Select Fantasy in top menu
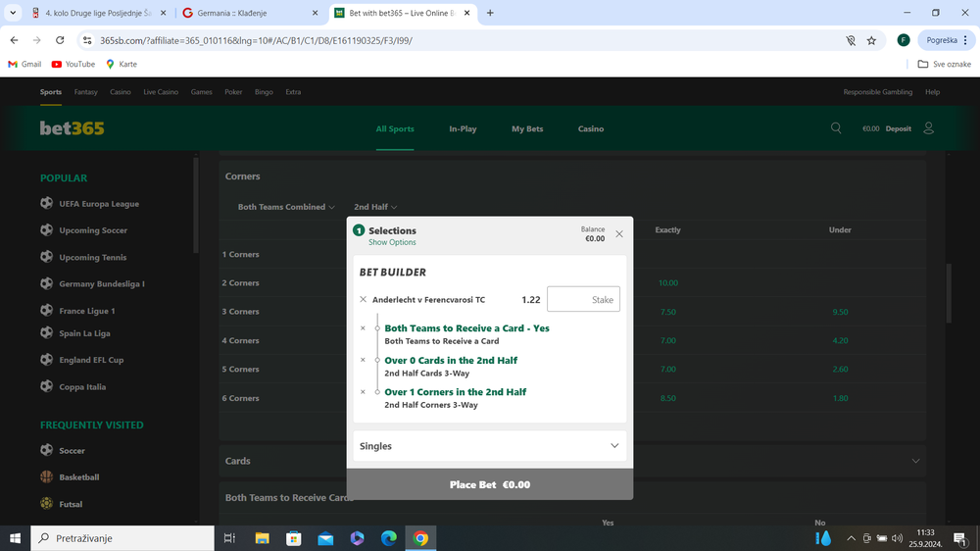This screenshot has width=980, height=551. [85, 92]
